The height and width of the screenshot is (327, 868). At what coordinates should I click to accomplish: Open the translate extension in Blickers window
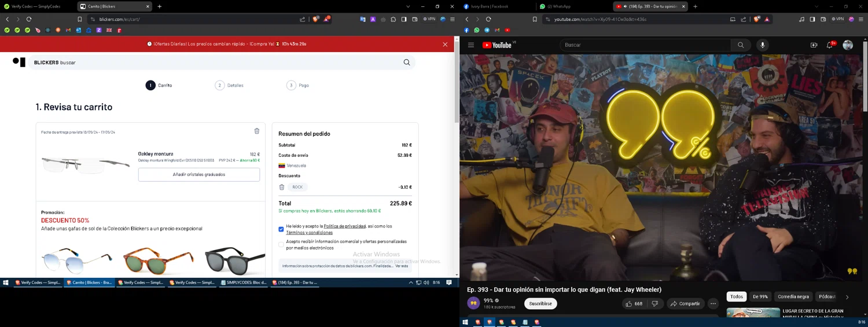point(363,19)
